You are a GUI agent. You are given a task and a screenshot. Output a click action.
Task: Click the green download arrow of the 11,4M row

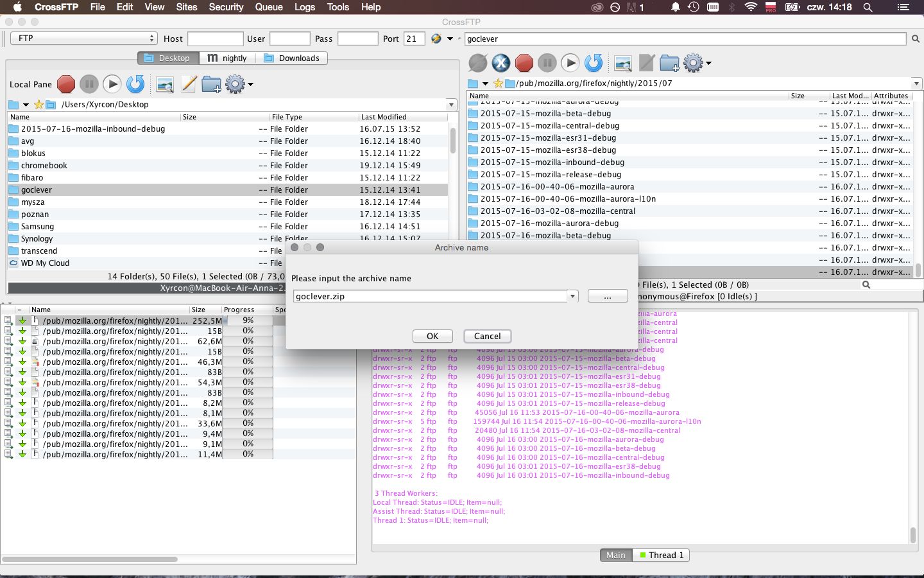coord(22,454)
